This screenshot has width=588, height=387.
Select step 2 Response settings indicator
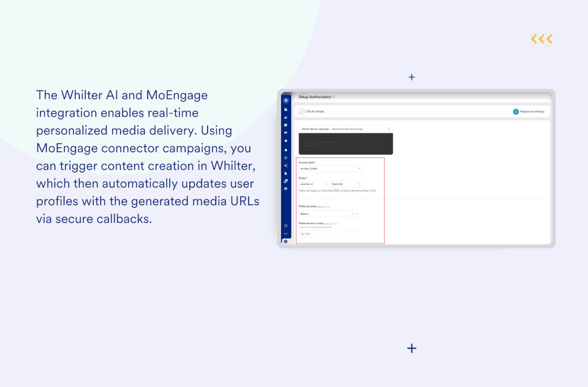(516, 111)
